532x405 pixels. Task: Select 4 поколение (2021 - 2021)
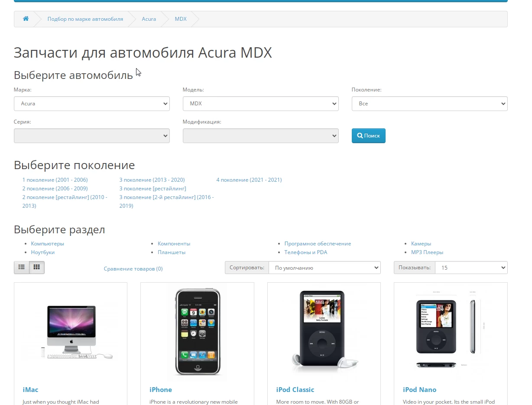tap(249, 180)
